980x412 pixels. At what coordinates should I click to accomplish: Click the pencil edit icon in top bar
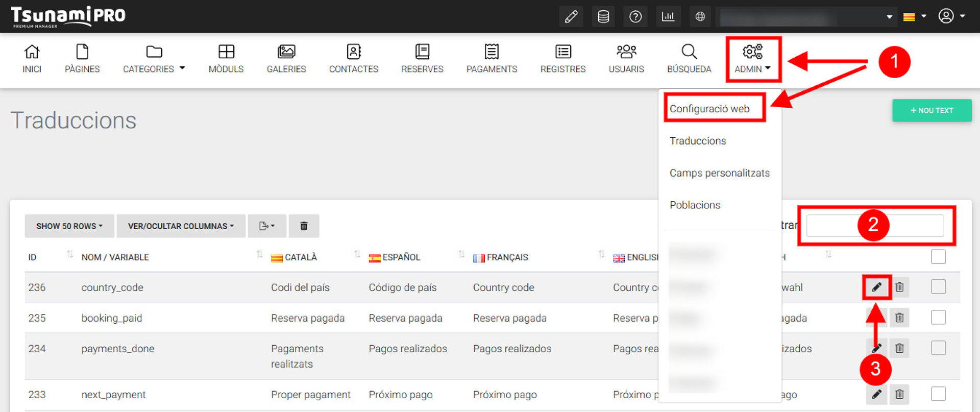coord(571,17)
